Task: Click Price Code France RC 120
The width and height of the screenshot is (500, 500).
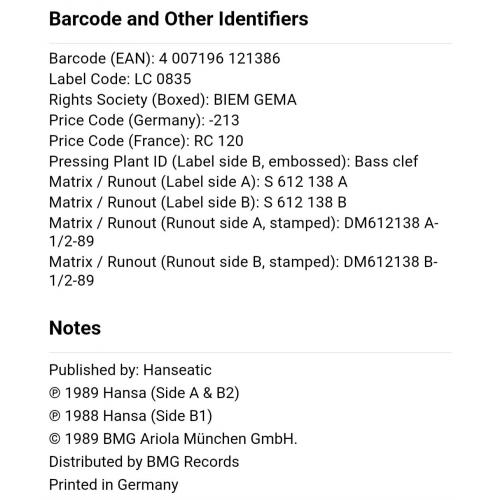Action: point(146,141)
